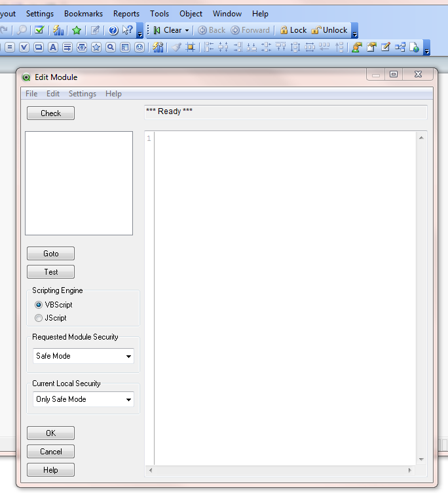The width and height of the screenshot is (448, 493).
Task: Click the Goto button
Action: [50, 254]
